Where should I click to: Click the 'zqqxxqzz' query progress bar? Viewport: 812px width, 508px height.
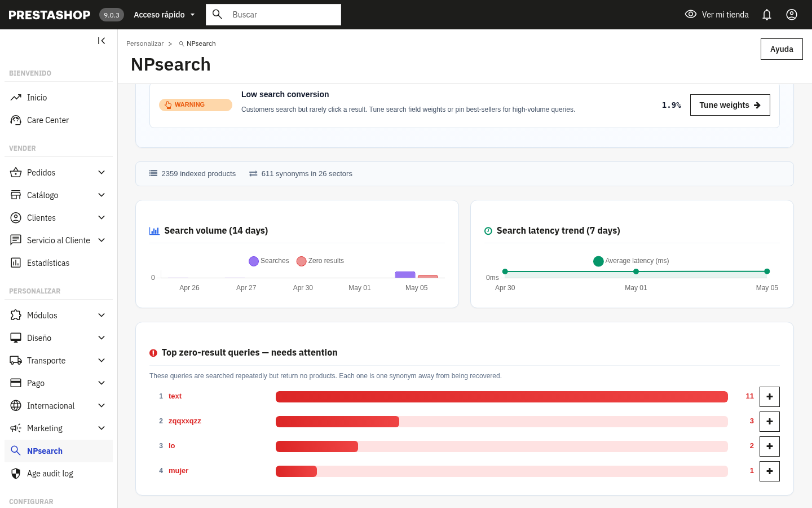click(502, 422)
